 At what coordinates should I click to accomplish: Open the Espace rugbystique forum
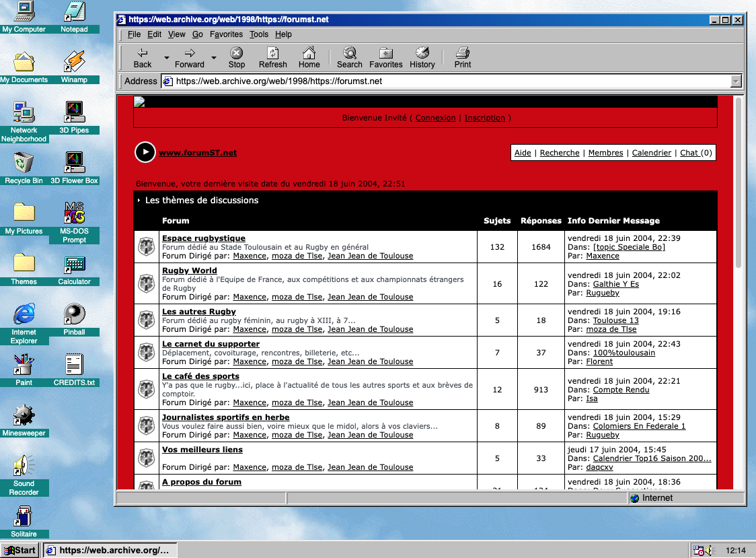(x=204, y=238)
